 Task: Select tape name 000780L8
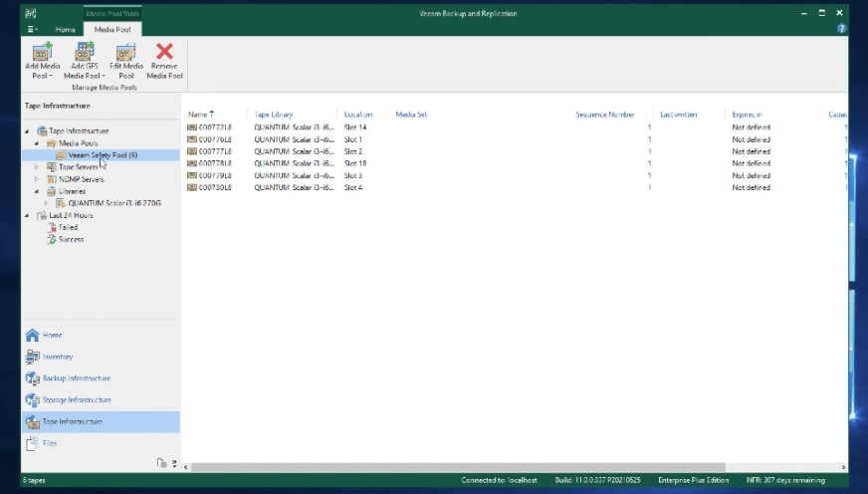[215, 188]
